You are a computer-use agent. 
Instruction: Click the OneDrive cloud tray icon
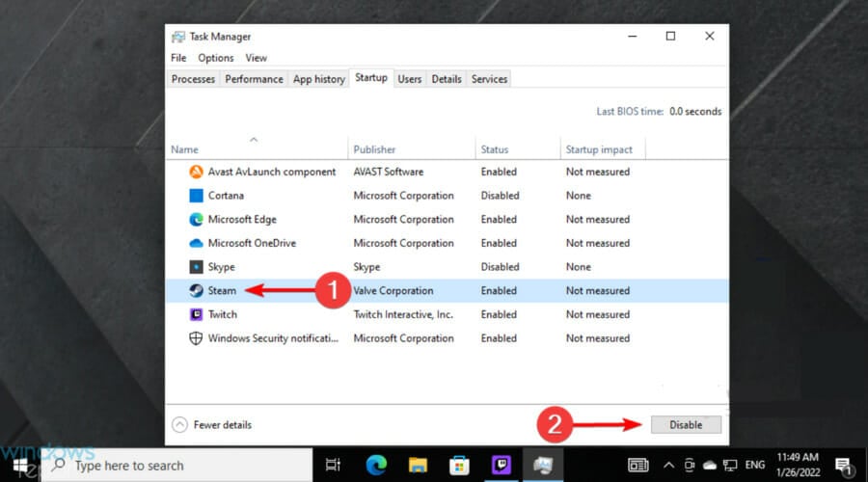point(710,466)
